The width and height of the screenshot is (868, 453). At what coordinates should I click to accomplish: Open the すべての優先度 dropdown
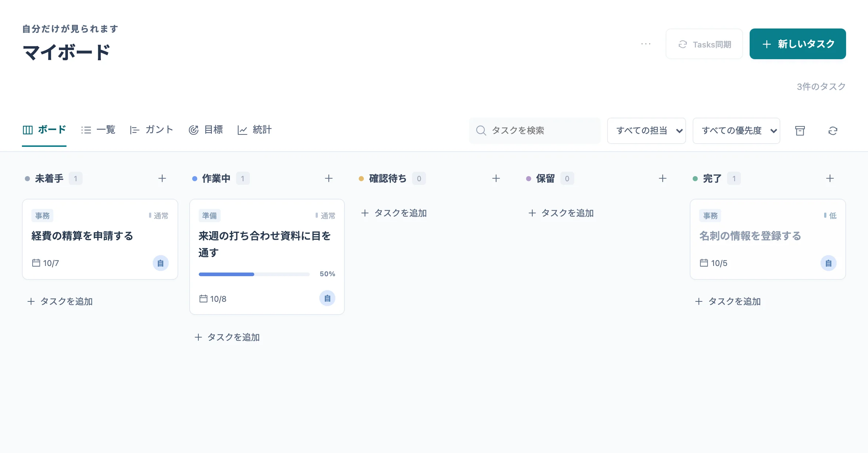736,131
